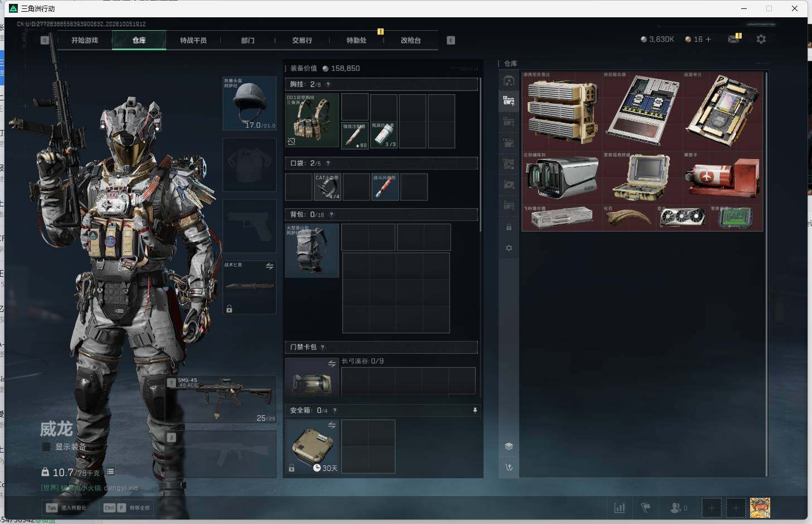Select the 强效注射器 item in chest rig
This screenshot has height=524, width=812.
click(x=355, y=136)
